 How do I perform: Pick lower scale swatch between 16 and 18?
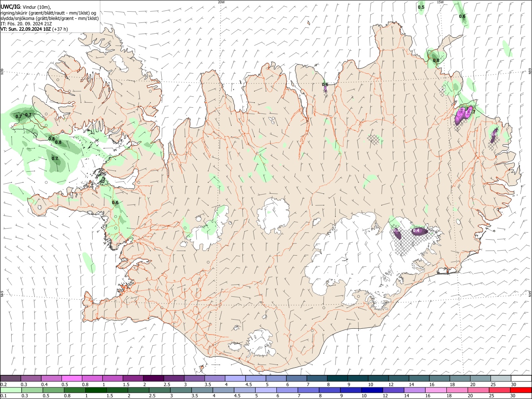coord(436,390)
